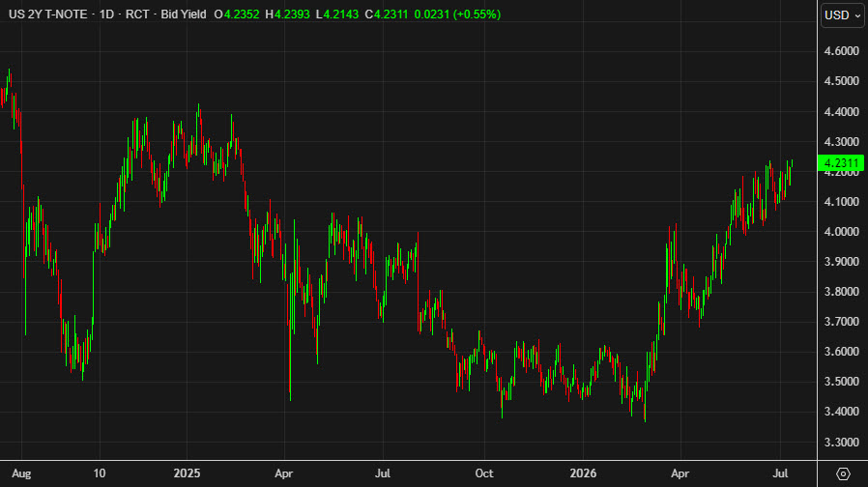This screenshot has height=487, width=868.
Task: Click the 3.6000 price axis label
Action: (842, 352)
